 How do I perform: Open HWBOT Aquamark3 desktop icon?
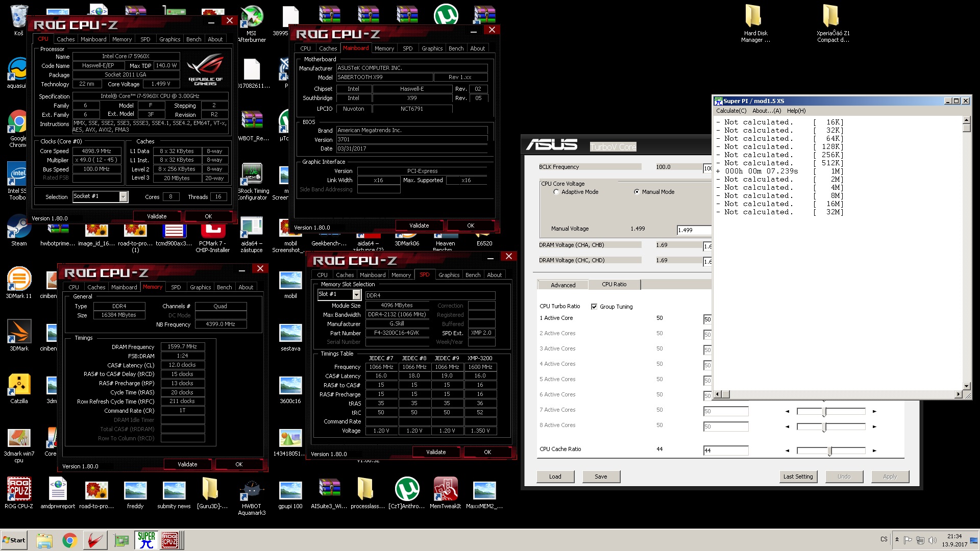tap(252, 496)
